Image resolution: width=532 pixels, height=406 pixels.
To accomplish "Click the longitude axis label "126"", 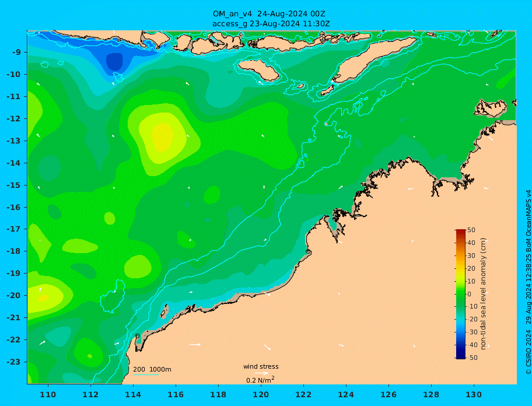I will [x=388, y=394].
